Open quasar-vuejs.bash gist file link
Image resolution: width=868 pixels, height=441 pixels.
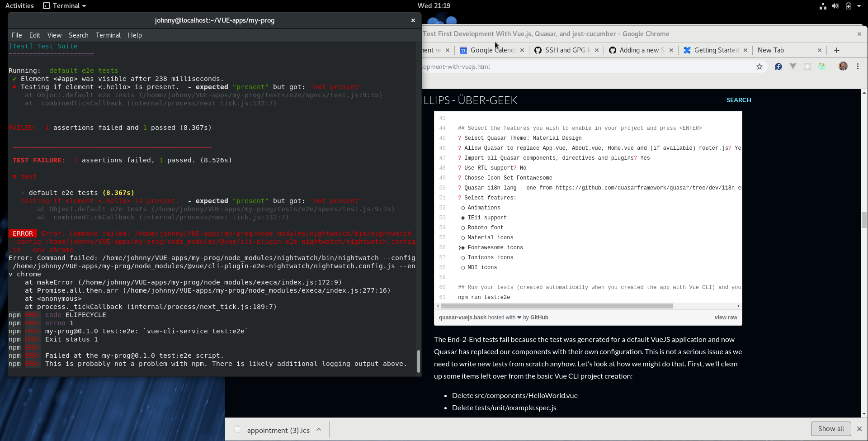pyautogui.click(x=462, y=318)
